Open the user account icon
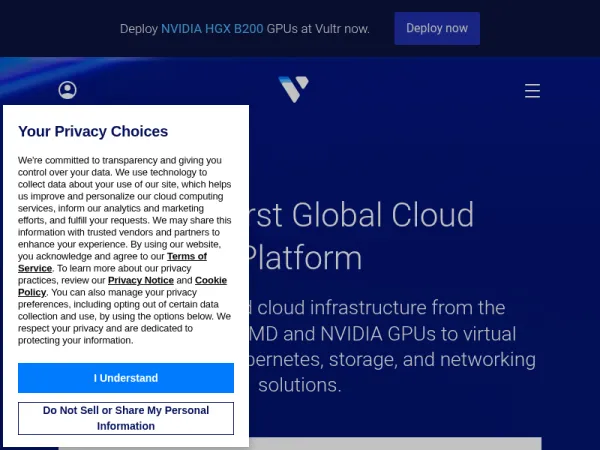The image size is (600, 450). [x=67, y=90]
